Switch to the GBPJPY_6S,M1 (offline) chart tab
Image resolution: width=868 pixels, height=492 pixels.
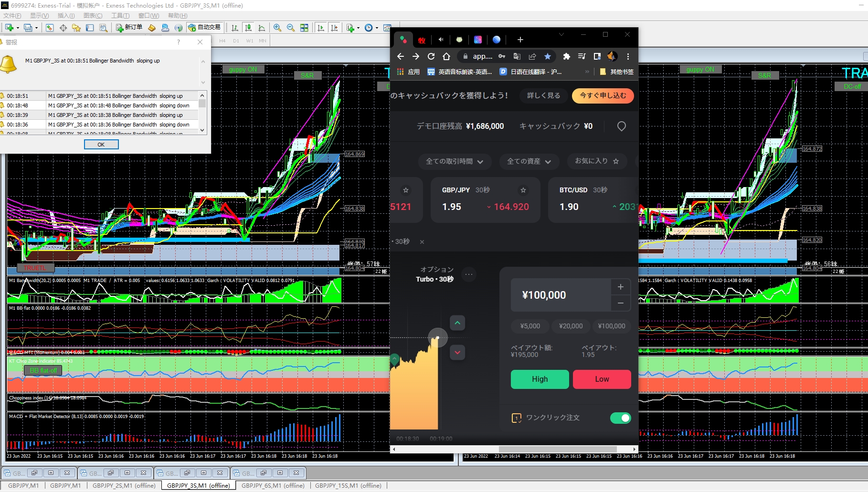273,486
